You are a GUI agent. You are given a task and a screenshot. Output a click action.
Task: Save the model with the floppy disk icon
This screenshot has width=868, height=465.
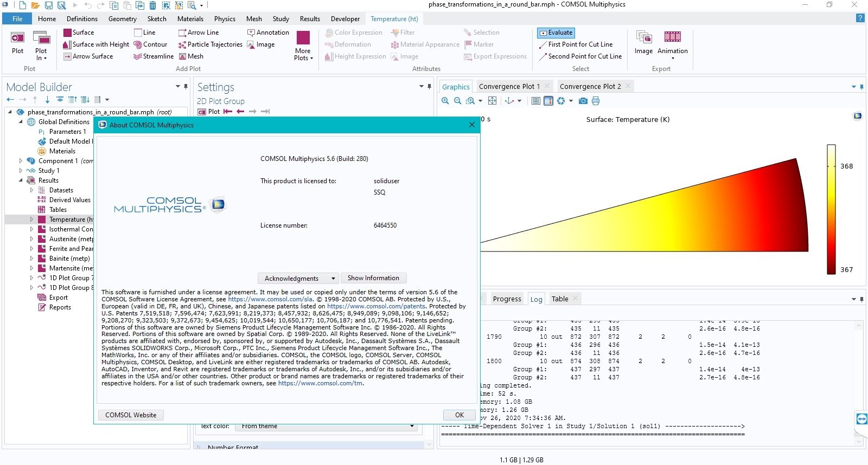point(48,5)
